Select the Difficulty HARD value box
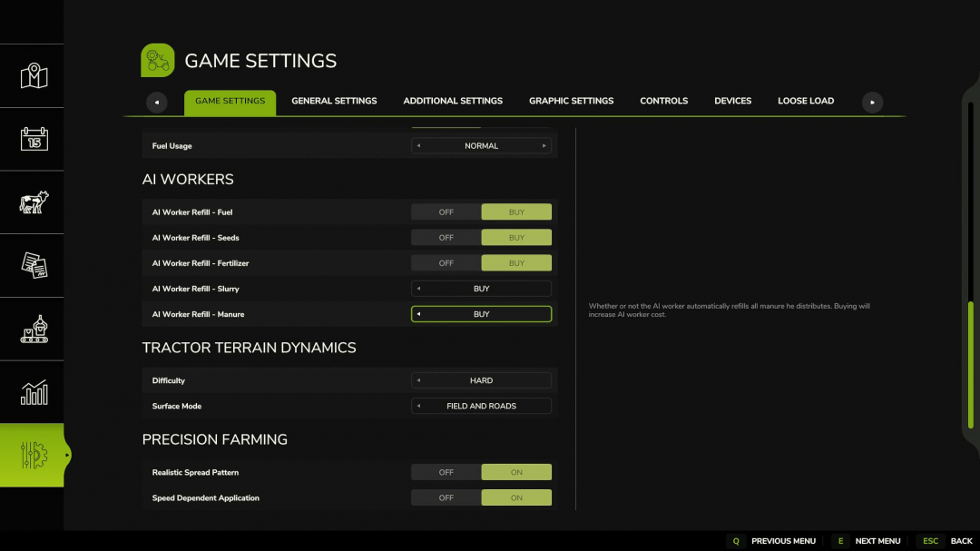This screenshot has width=980, height=551. [x=481, y=380]
